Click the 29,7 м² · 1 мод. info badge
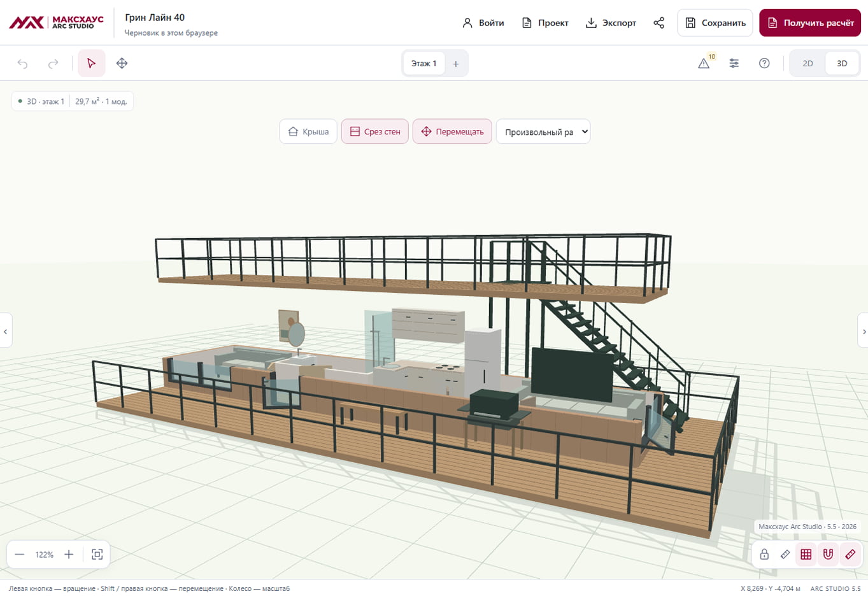The height and width of the screenshot is (596, 868). 101,101
